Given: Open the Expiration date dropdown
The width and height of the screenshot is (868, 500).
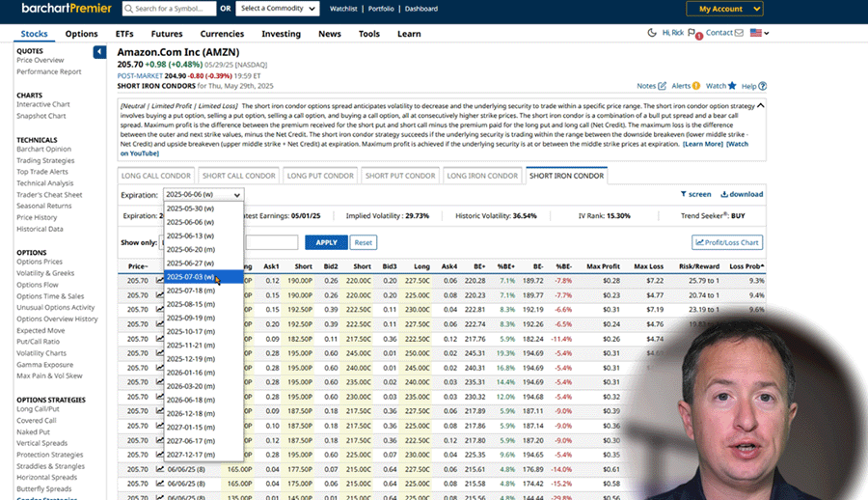Looking at the screenshot, I should click(x=203, y=195).
